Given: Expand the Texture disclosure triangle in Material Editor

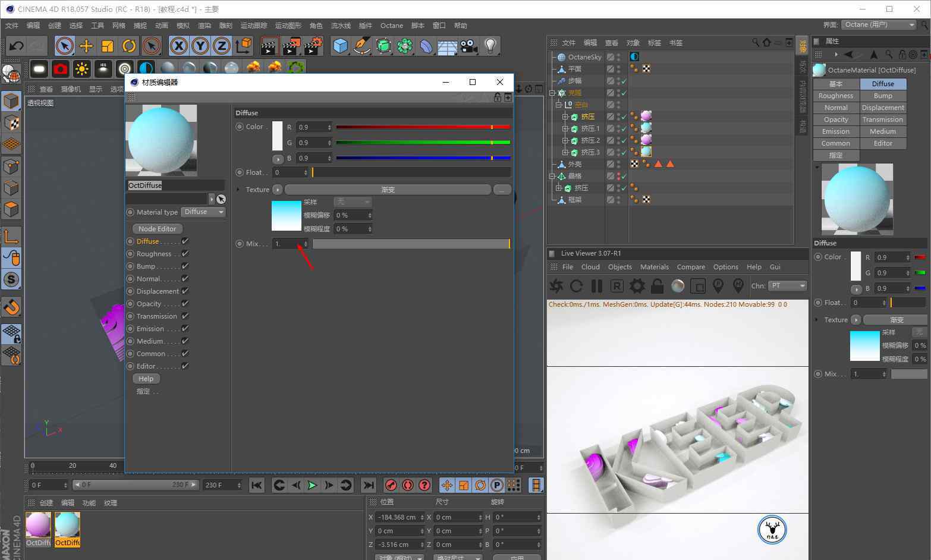Looking at the screenshot, I should point(238,190).
